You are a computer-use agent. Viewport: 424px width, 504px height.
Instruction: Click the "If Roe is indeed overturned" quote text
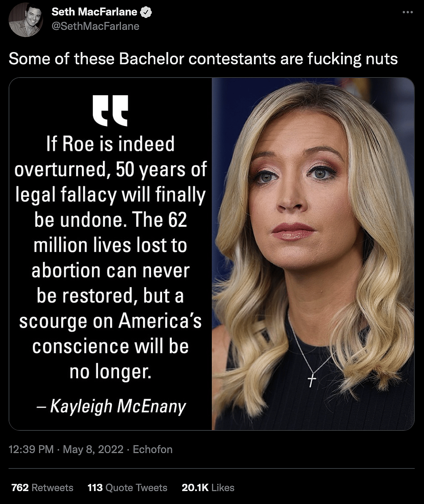coord(110,257)
